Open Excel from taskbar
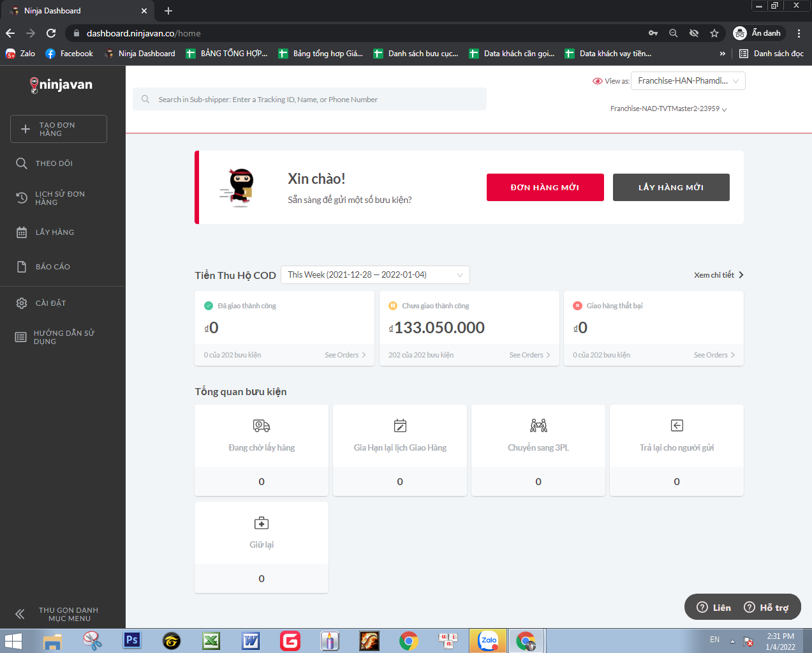The image size is (812, 653). point(211,641)
